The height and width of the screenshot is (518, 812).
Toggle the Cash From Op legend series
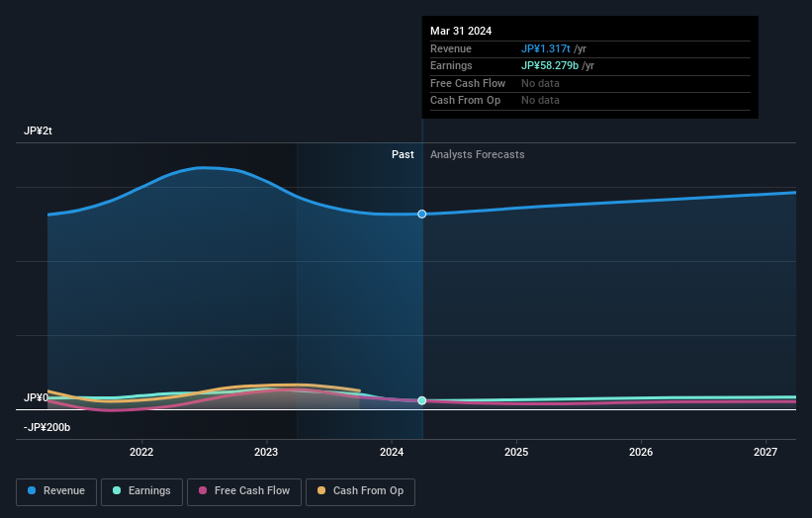pos(360,491)
